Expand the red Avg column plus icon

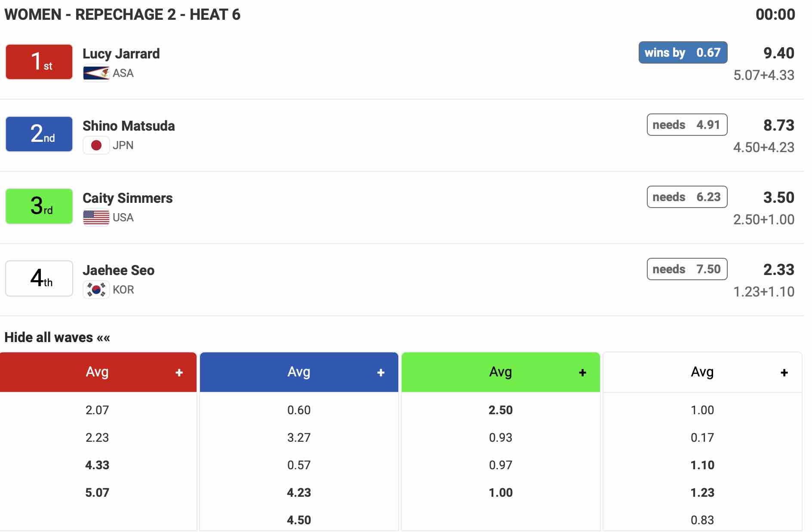point(179,373)
